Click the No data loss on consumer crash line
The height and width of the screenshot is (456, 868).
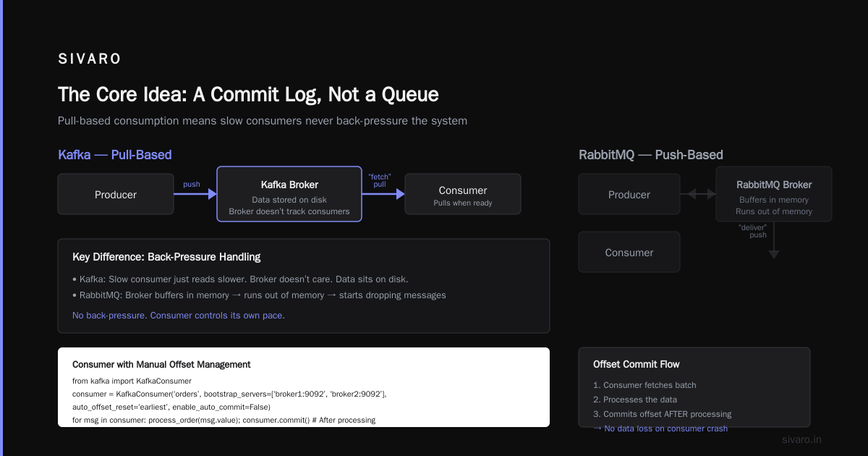[x=660, y=428]
